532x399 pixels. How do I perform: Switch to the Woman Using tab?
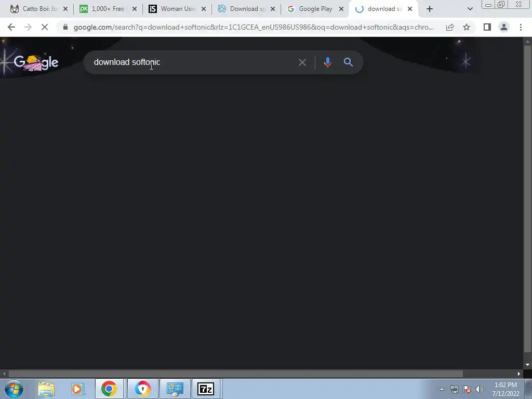click(178, 9)
